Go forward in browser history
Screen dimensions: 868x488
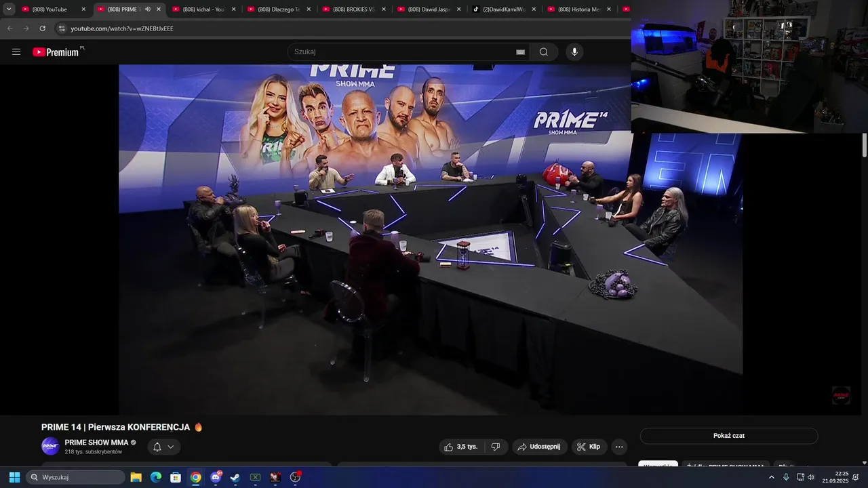pyautogui.click(x=26, y=28)
